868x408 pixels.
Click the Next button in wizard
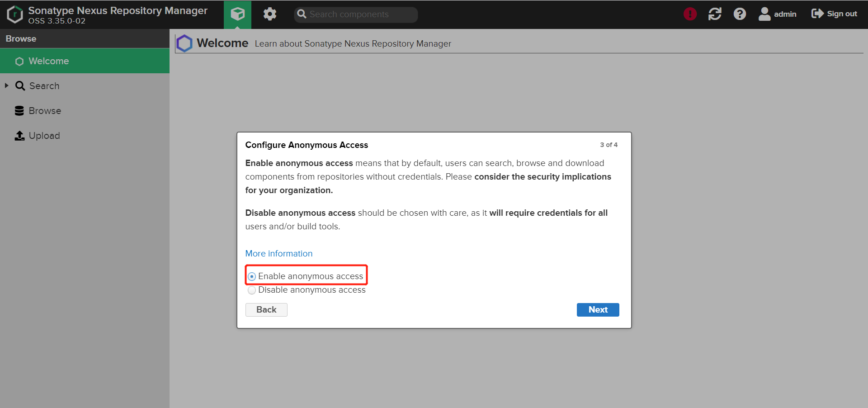click(598, 310)
